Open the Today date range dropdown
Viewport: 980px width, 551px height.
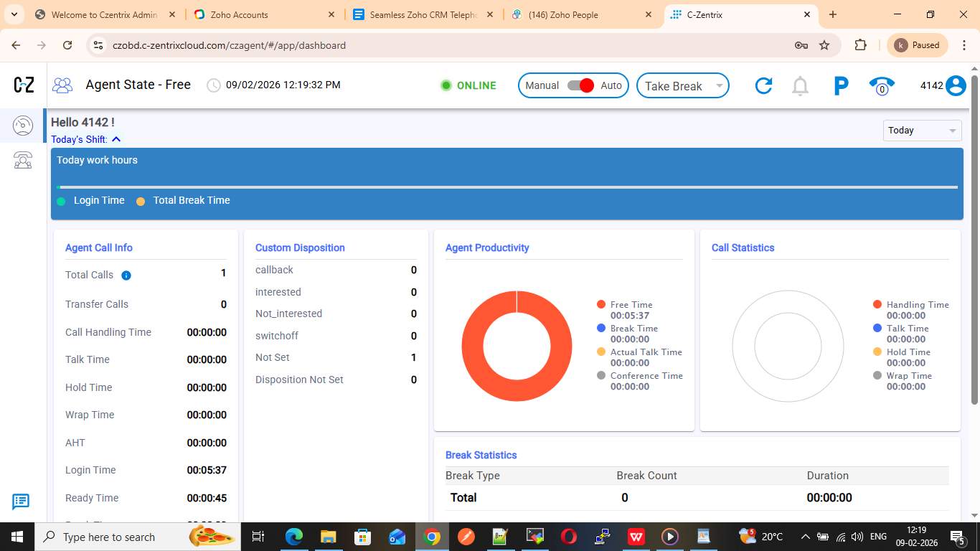point(921,131)
